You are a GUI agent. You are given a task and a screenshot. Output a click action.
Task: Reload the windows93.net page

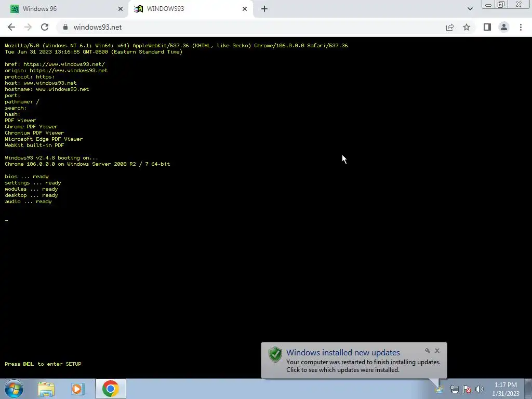tap(45, 27)
